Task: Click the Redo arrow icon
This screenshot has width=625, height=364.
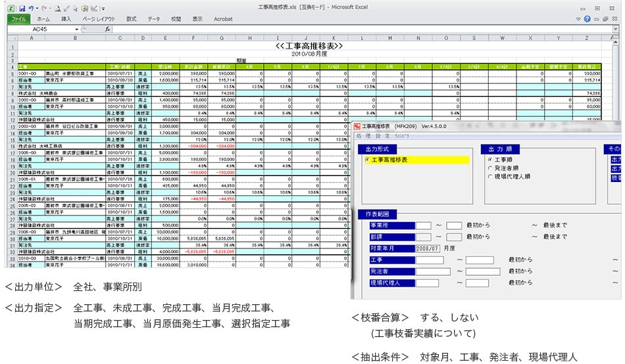Action: point(44,8)
